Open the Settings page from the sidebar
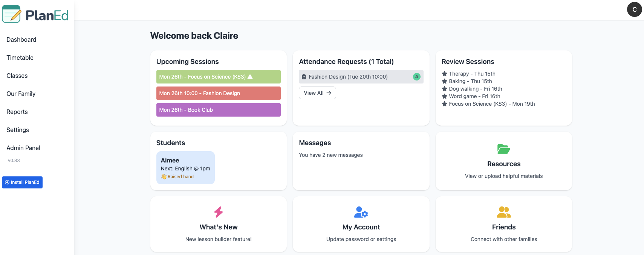 17,130
